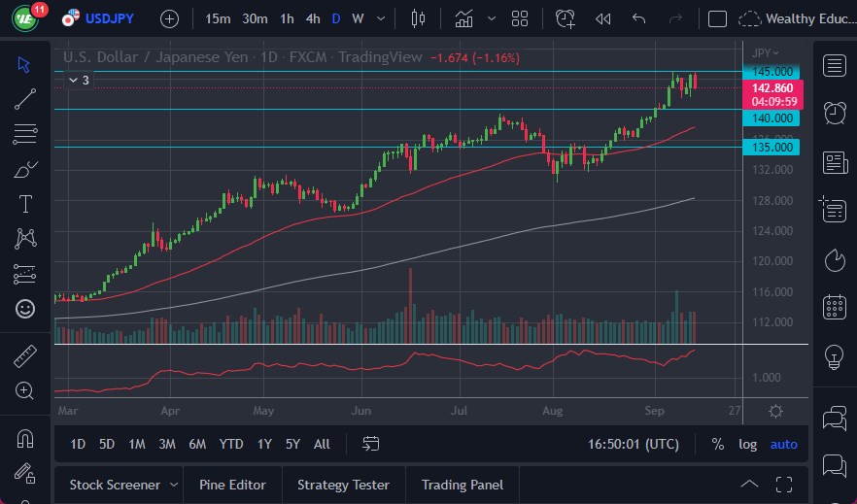This screenshot has width=857, height=504.
Task: Click the USDJPY symbol search field
Action: pyautogui.click(x=107, y=18)
